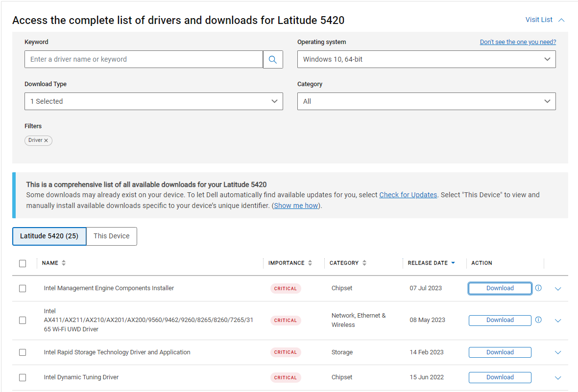Download Intel Rapid Storage Technology Driver
The image size is (578, 392).
[500, 352]
